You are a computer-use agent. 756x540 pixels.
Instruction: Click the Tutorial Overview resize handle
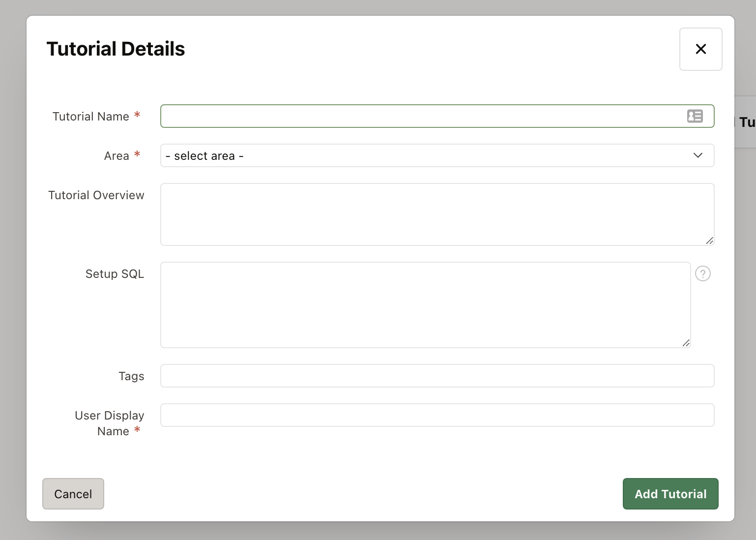[709, 240]
